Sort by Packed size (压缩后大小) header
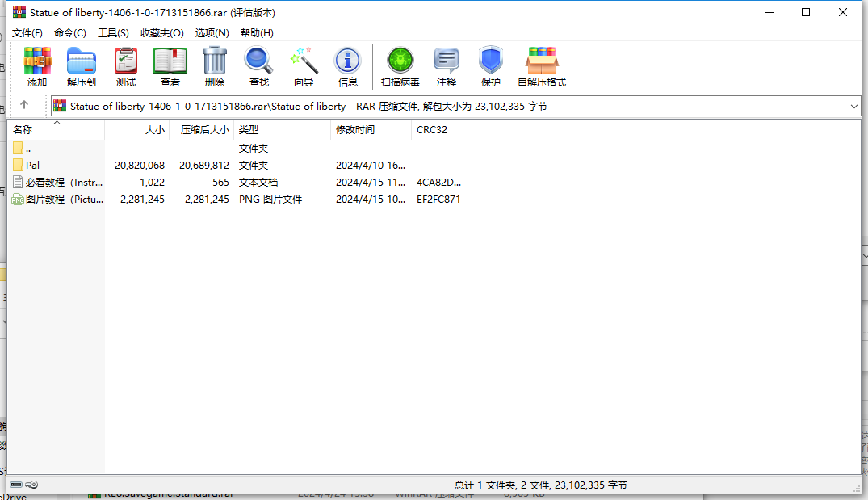868x500 pixels. 202,129
